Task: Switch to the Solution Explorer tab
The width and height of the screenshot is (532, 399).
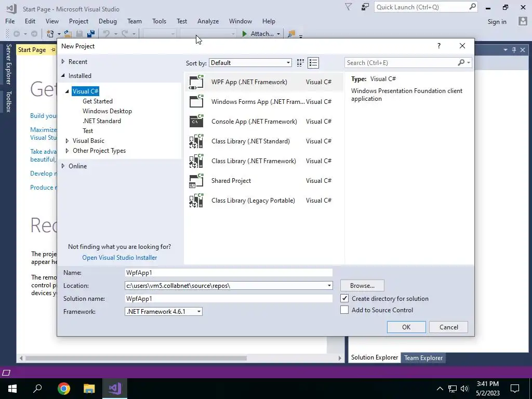Action: pyautogui.click(x=374, y=357)
